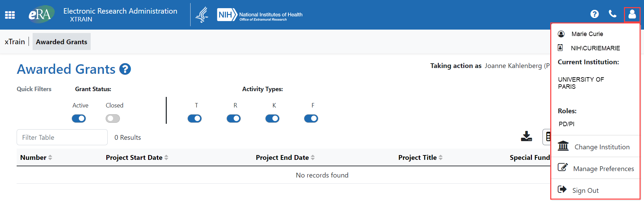Open Manage Preferences
Screen dimensions: 644x202
point(604,168)
